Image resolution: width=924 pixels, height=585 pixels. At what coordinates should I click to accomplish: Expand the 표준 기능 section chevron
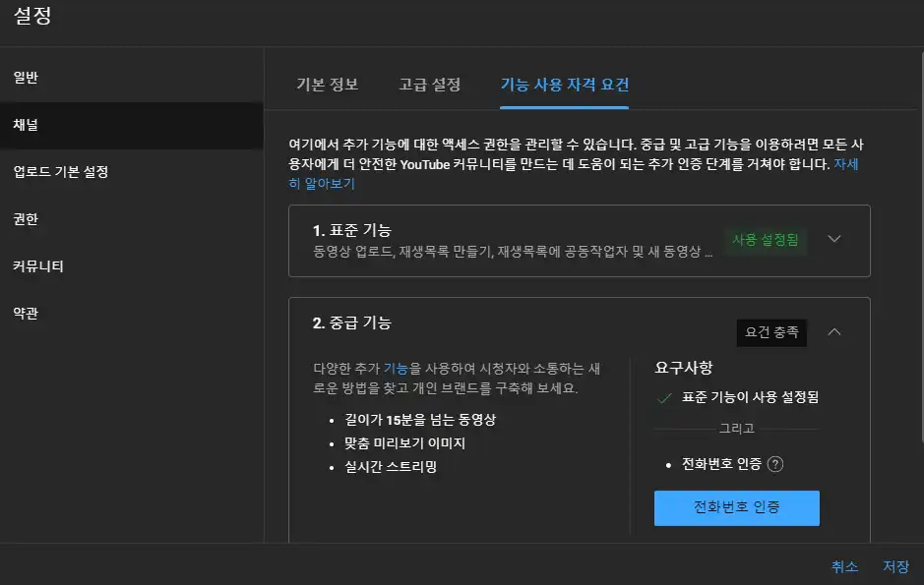click(x=834, y=237)
